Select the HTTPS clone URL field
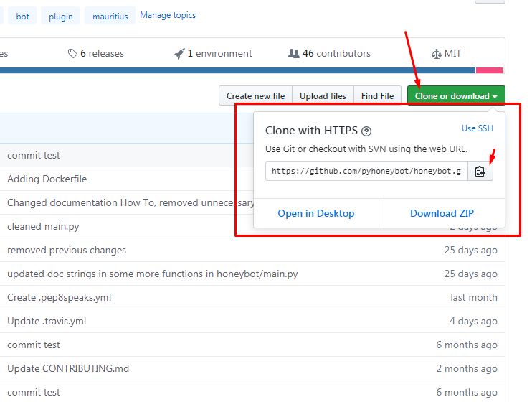 click(366, 171)
